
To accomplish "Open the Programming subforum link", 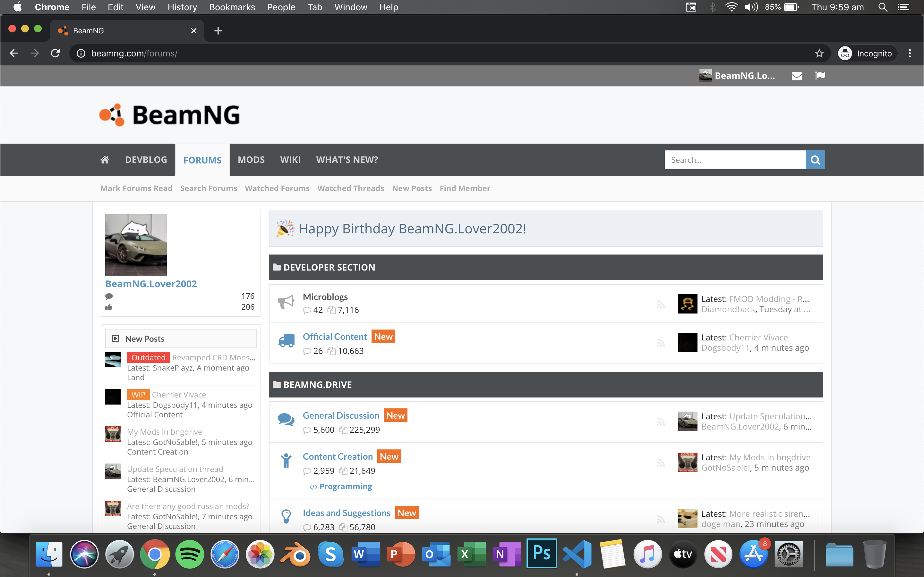I will [345, 486].
